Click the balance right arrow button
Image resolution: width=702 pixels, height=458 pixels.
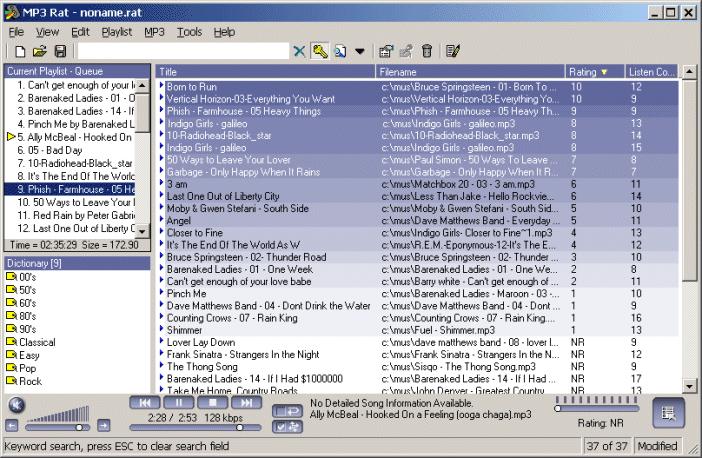tap(103, 425)
